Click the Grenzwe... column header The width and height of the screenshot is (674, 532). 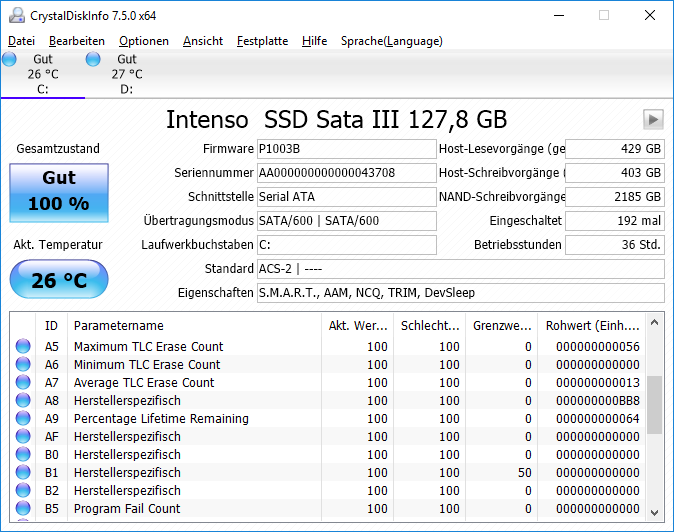tap(502, 326)
